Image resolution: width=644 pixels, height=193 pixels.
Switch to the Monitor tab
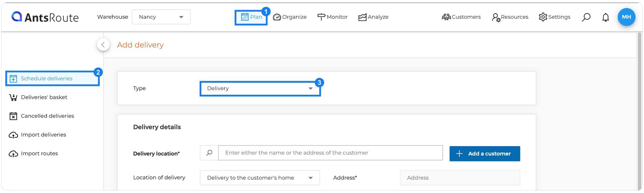332,17
